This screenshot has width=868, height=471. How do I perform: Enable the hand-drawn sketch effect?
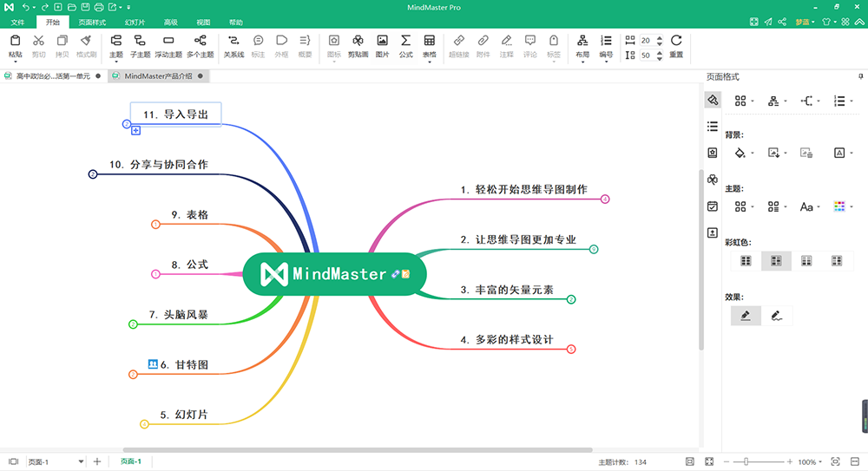pyautogui.click(x=777, y=316)
